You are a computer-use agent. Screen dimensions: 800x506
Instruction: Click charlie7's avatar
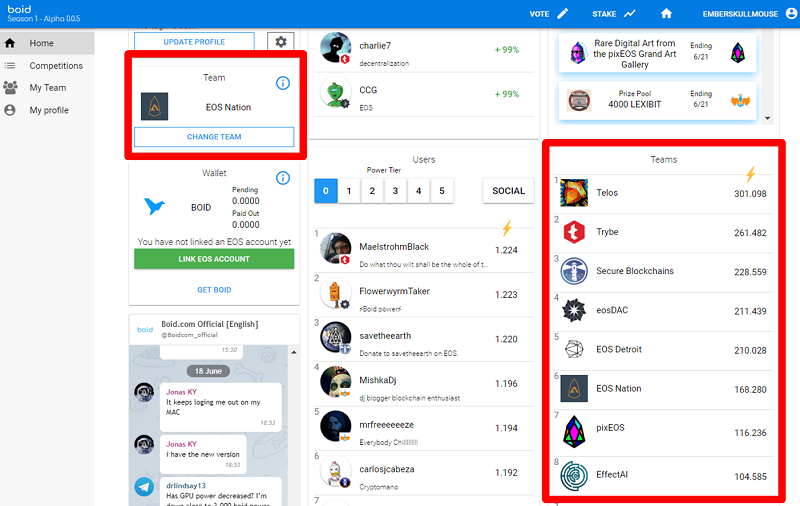click(x=336, y=47)
